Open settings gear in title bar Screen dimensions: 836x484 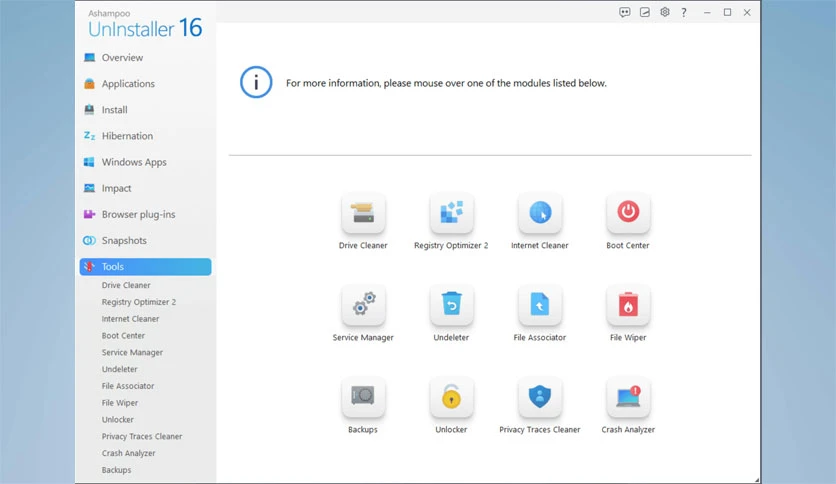coord(665,12)
